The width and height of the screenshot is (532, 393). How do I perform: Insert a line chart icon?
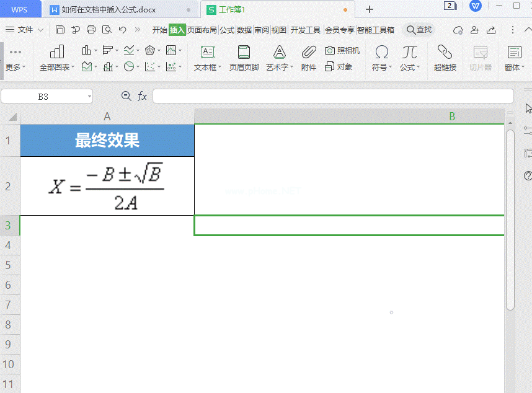click(128, 51)
